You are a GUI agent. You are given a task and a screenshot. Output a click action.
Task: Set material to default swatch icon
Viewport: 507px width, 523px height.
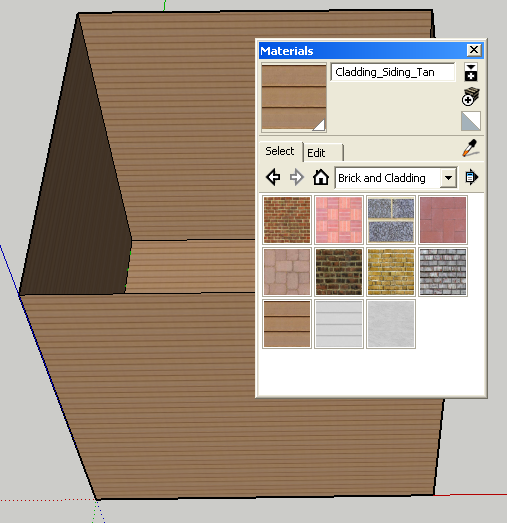471,121
